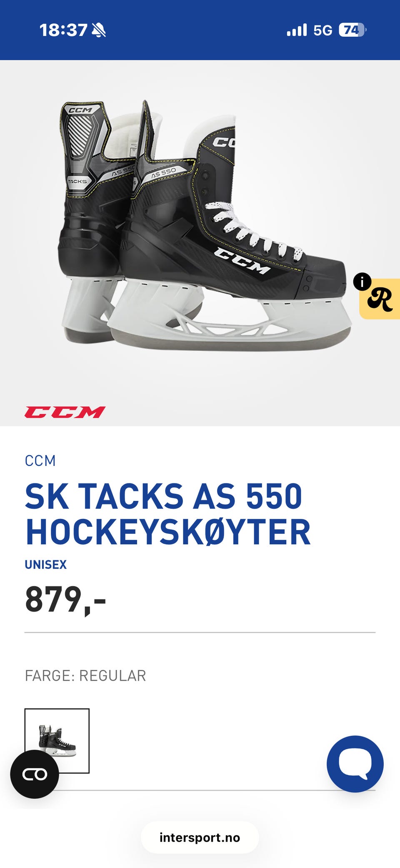The height and width of the screenshot is (868, 400).
Task: Tap the black info circle icon
Action: (x=362, y=282)
